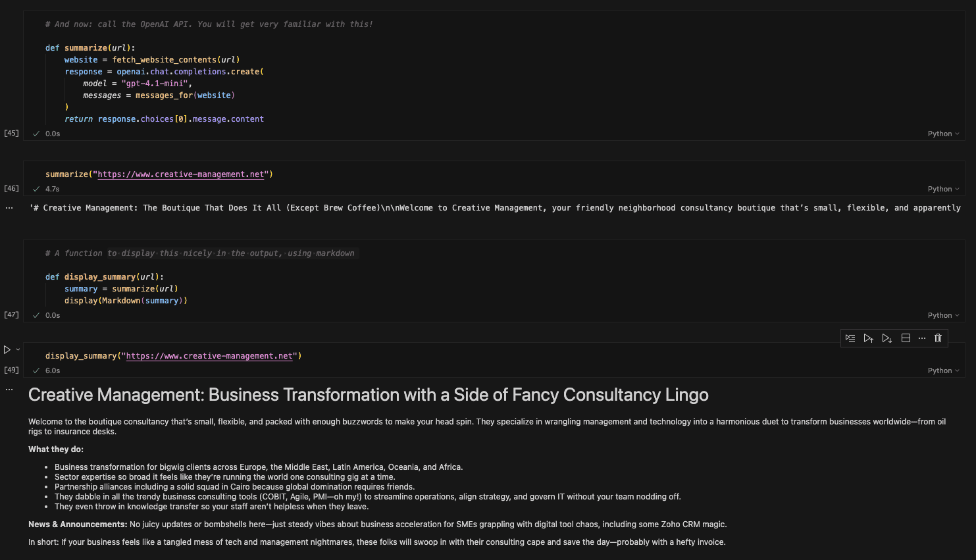Screen dimensions: 976x560
Task: Run the display_summary cell with play button
Action: (7, 349)
